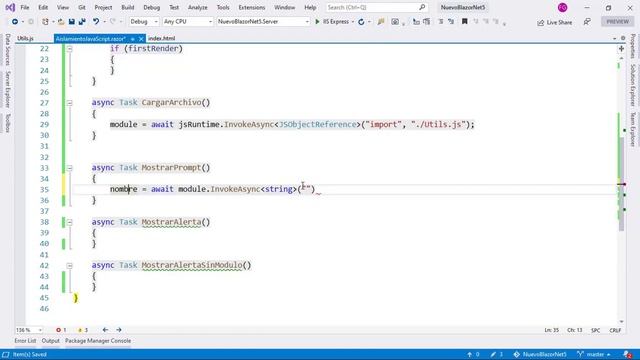640x360 pixels.
Task: Undo the last edit
Action: coord(96,22)
